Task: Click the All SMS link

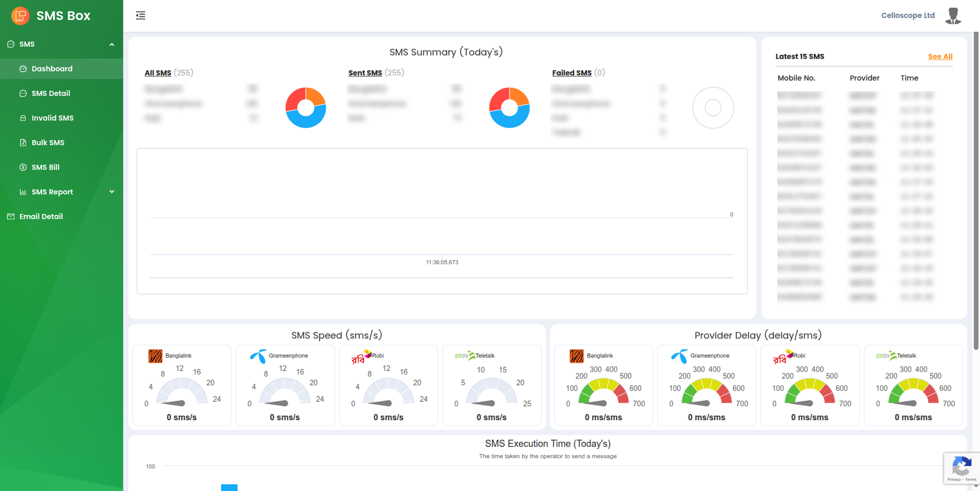Action: [x=158, y=73]
